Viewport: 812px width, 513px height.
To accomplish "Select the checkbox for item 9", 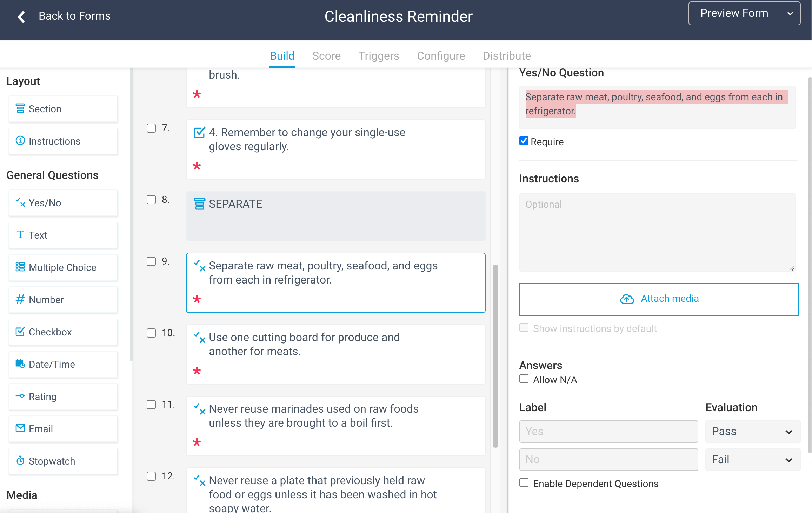I will click(151, 261).
